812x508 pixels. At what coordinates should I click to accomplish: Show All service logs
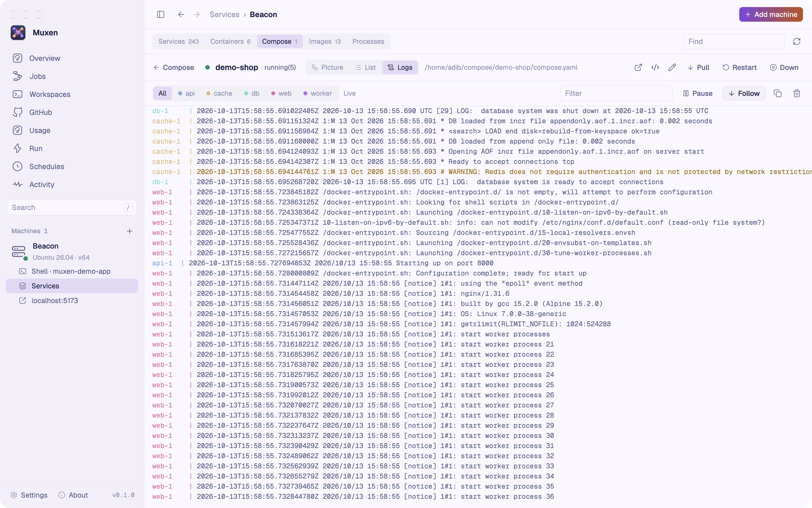(163, 93)
